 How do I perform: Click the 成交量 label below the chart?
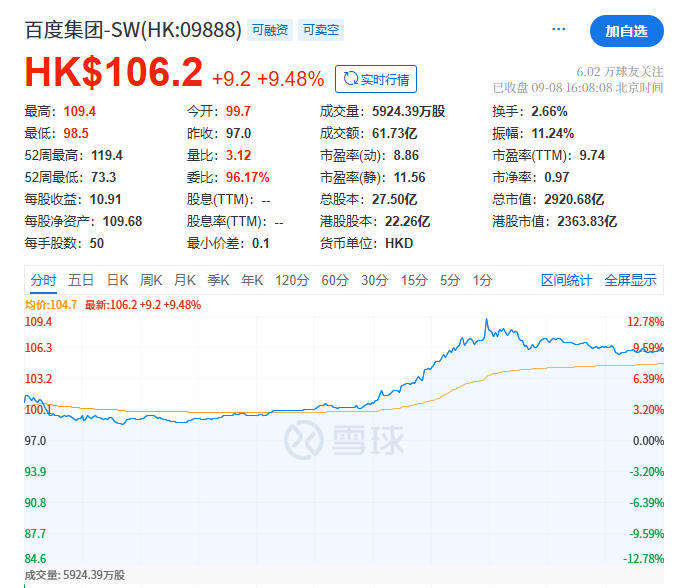tap(75, 575)
